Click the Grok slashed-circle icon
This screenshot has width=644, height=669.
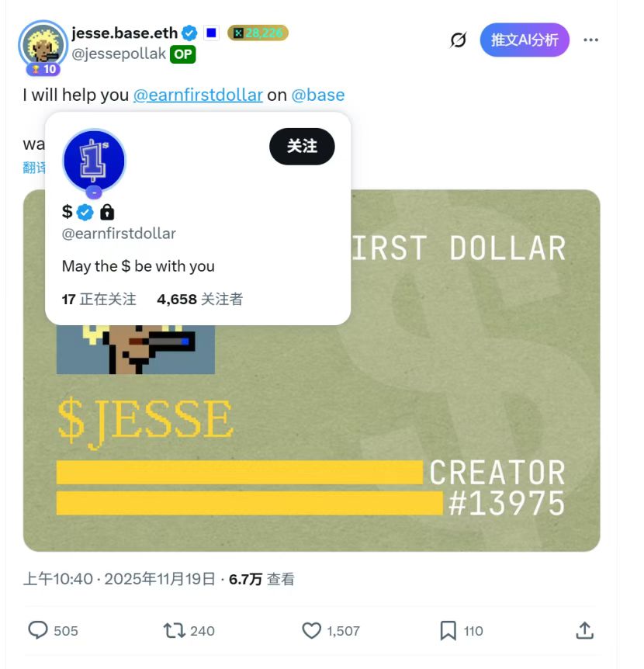pyautogui.click(x=458, y=40)
